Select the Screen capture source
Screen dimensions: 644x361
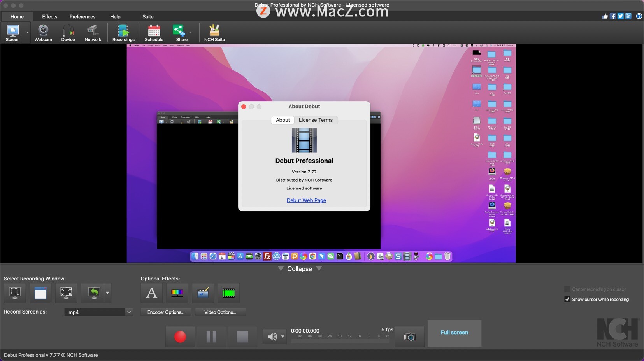(x=12, y=33)
